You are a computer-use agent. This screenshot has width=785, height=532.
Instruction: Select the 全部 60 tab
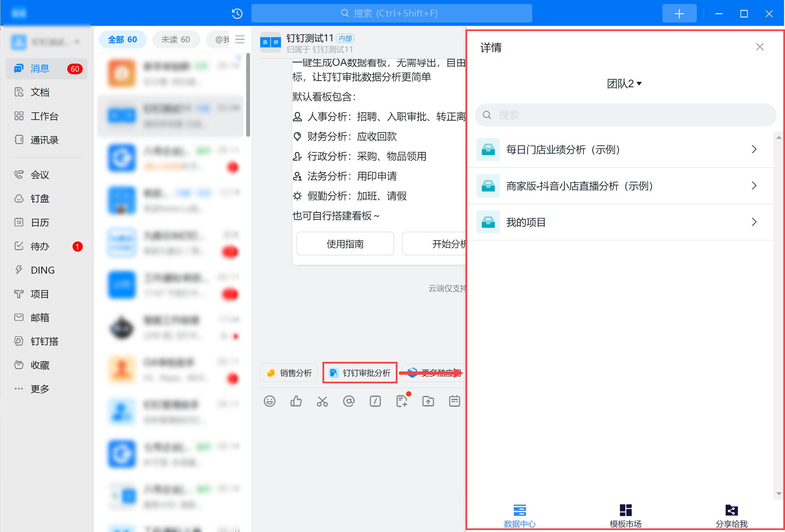coord(123,40)
